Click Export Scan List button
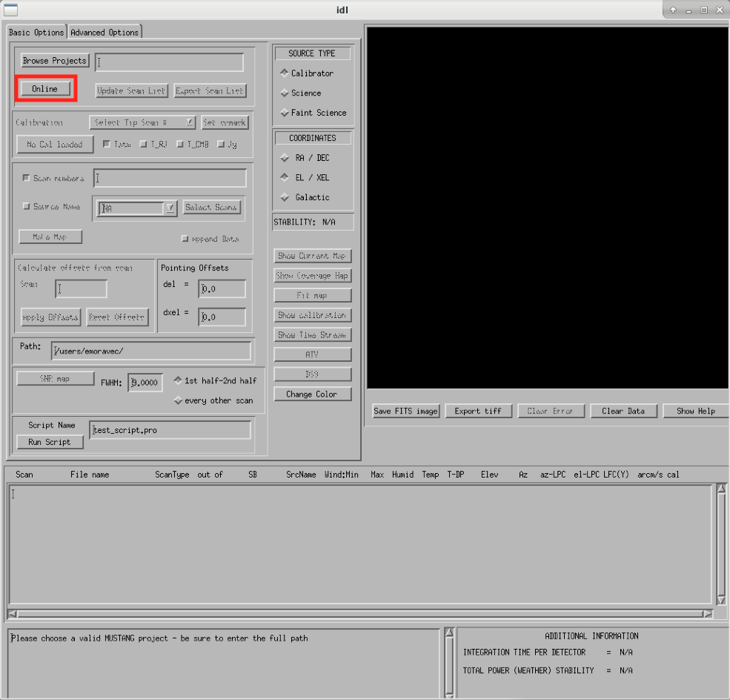The height and width of the screenshot is (700, 730). [x=210, y=90]
